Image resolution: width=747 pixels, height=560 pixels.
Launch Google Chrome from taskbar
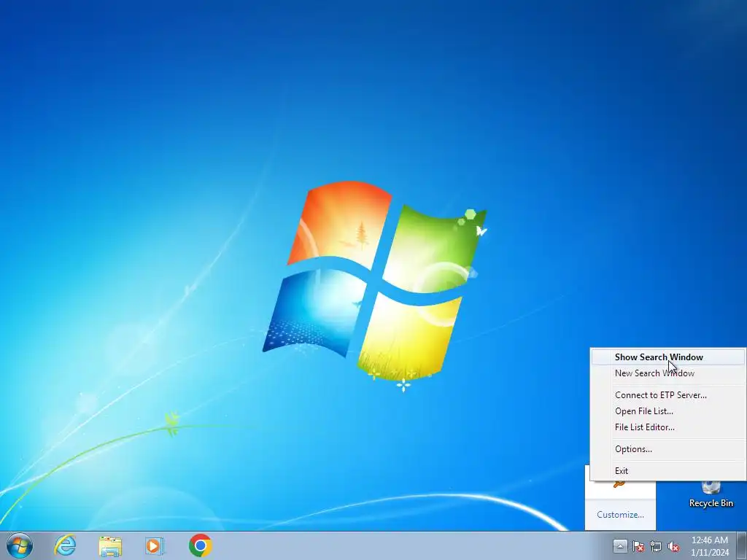click(x=200, y=545)
